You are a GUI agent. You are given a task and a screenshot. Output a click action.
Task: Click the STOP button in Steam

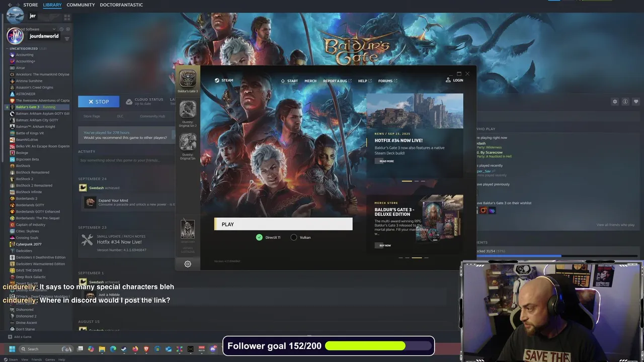click(x=99, y=102)
